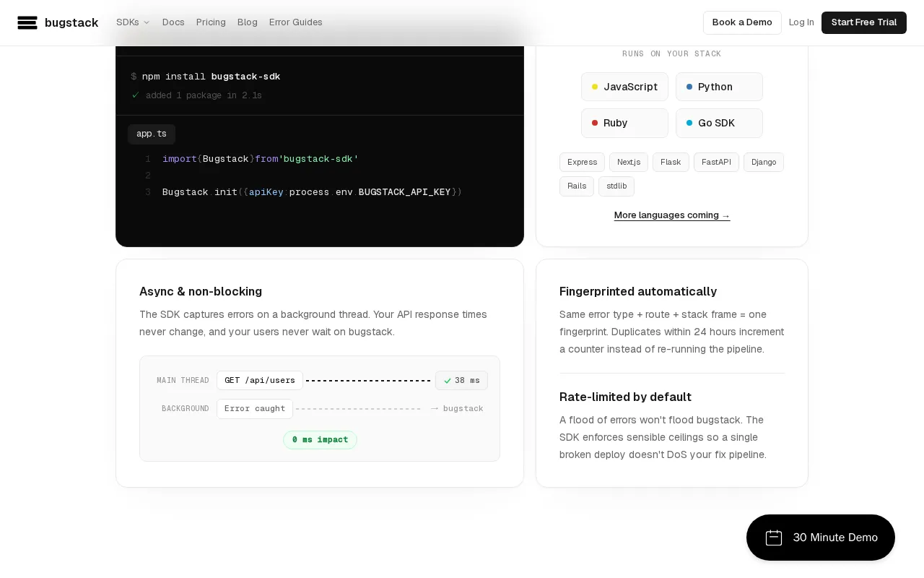The image size is (924, 578).
Task: Select the Go SDK card
Action: (719, 123)
